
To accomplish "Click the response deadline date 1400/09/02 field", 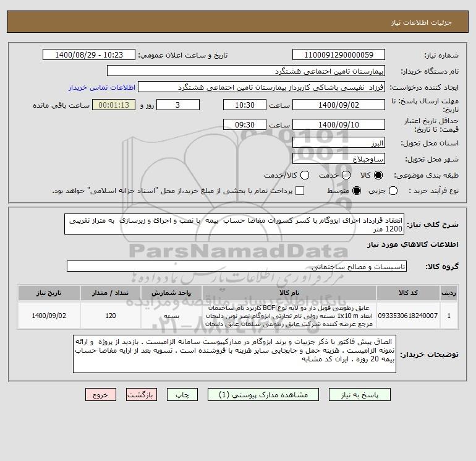I will 339,105.
